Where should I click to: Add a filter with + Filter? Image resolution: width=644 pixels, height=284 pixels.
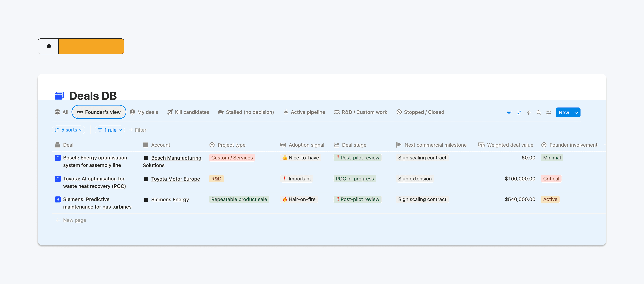pos(138,130)
